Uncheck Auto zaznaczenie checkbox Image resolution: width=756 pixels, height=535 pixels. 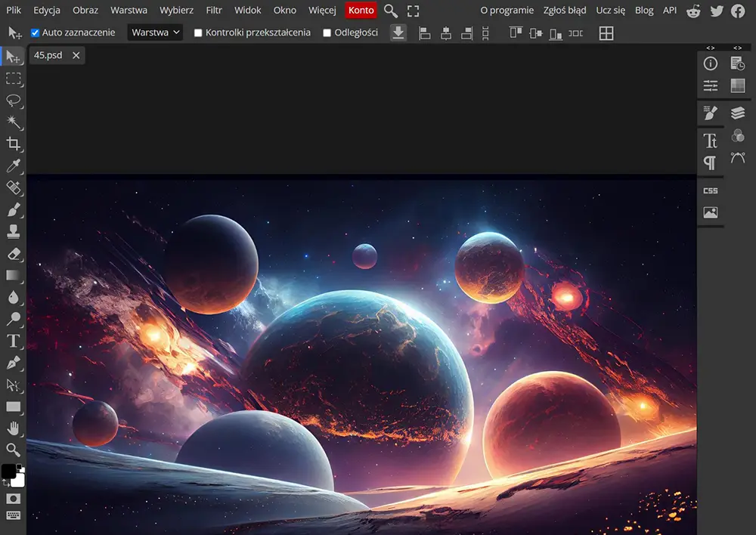36,32
